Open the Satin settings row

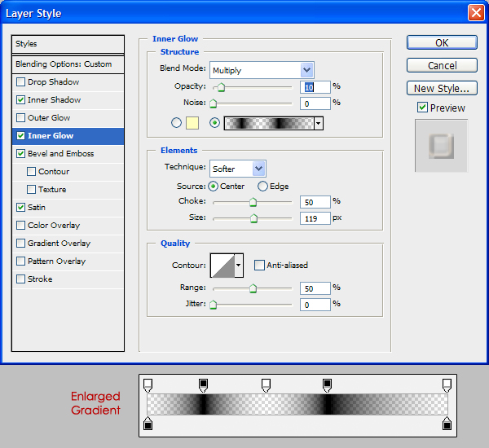click(68, 208)
